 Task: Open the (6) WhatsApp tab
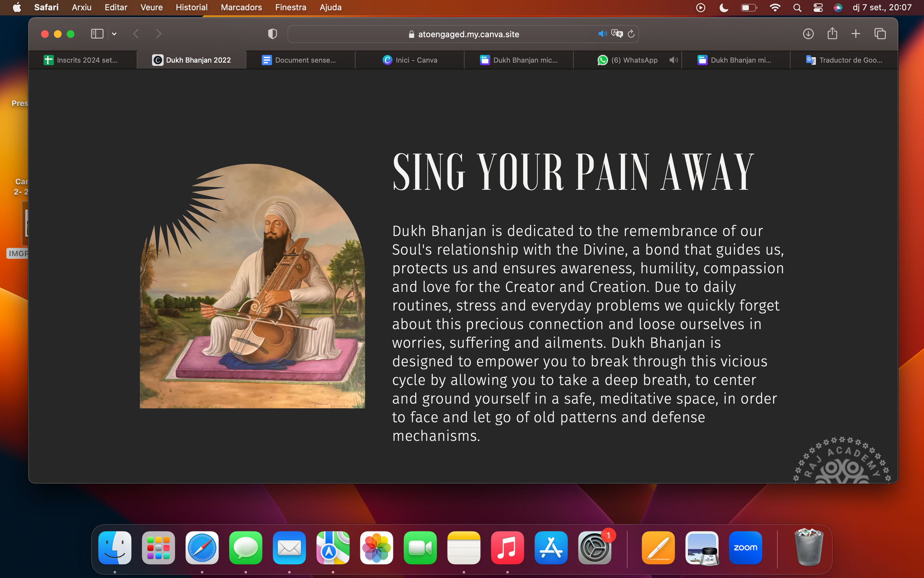pyautogui.click(x=628, y=60)
